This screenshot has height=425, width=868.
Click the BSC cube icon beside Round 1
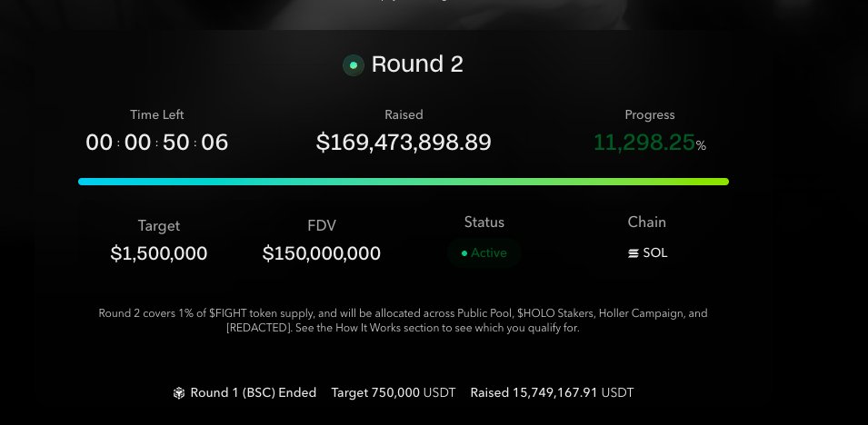pos(179,393)
